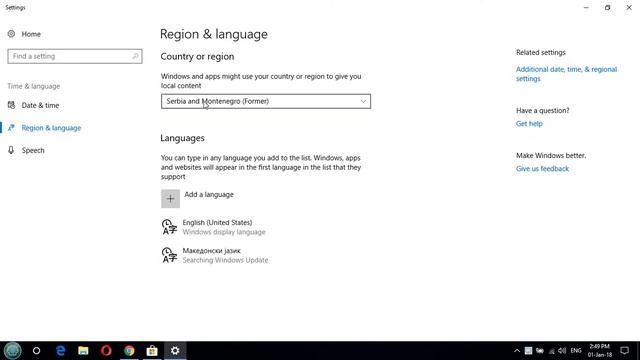Image resolution: width=640 pixels, height=360 pixels.
Task: Click the Give us feedback link
Action: click(542, 169)
